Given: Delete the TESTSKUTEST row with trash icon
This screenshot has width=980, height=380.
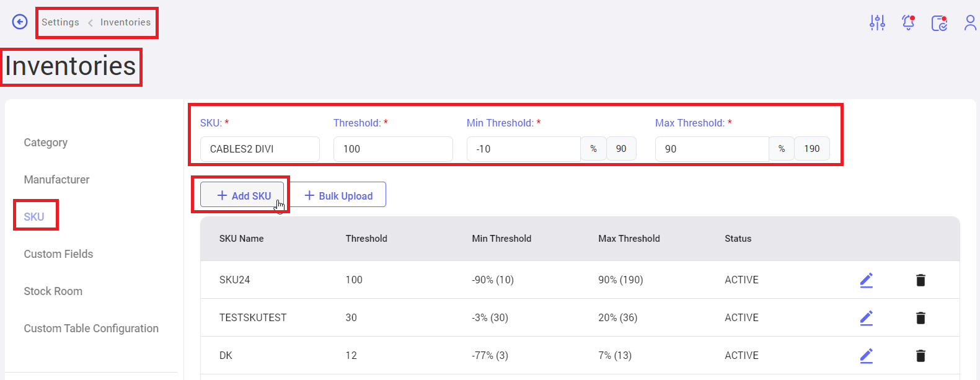Looking at the screenshot, I should [x=920, y=318].
